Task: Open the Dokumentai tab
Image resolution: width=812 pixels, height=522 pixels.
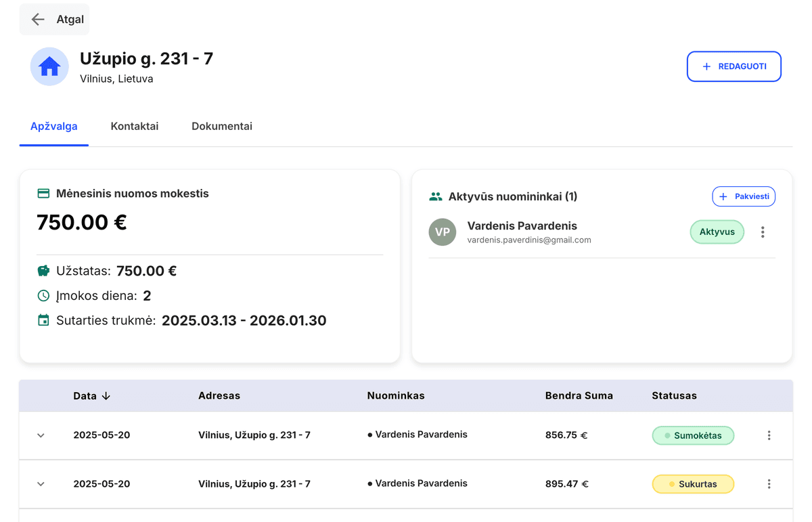Action: tap(222, 127)
